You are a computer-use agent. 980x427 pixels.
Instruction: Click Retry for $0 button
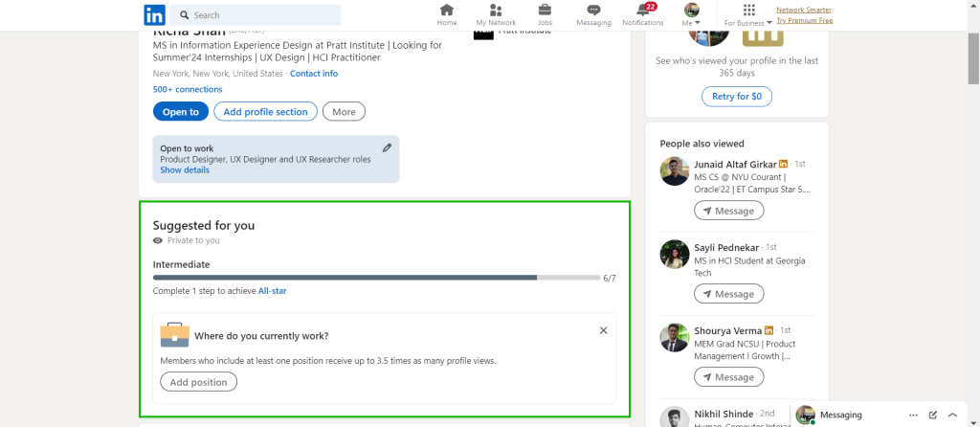point(737,97)
